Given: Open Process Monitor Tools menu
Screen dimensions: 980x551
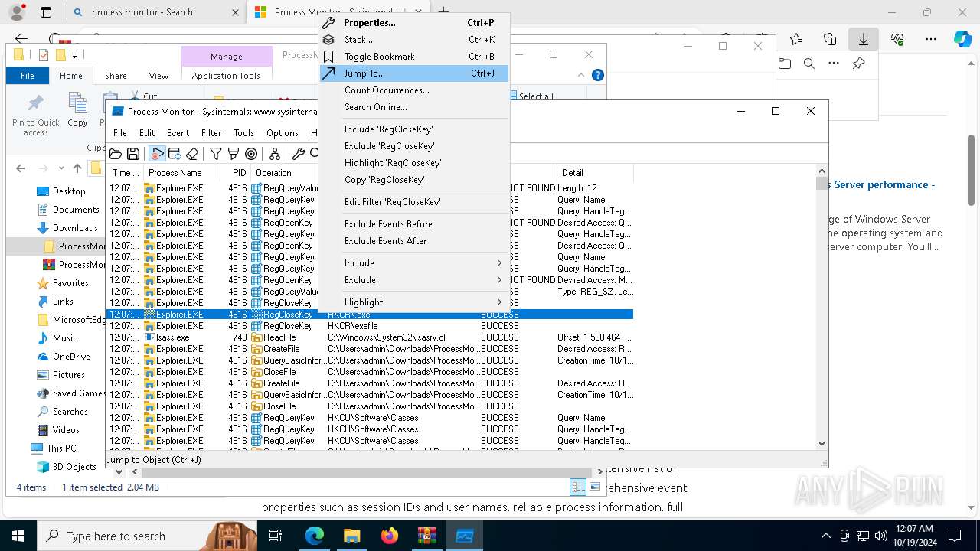Looking at the screenshot, I should point(243,133).
